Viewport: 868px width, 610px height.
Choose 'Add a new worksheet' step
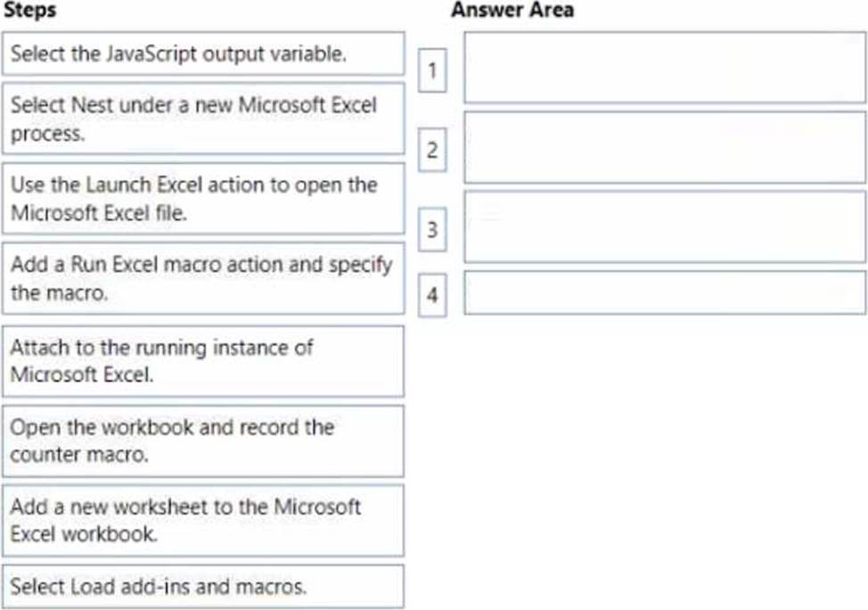pos(203,520)
